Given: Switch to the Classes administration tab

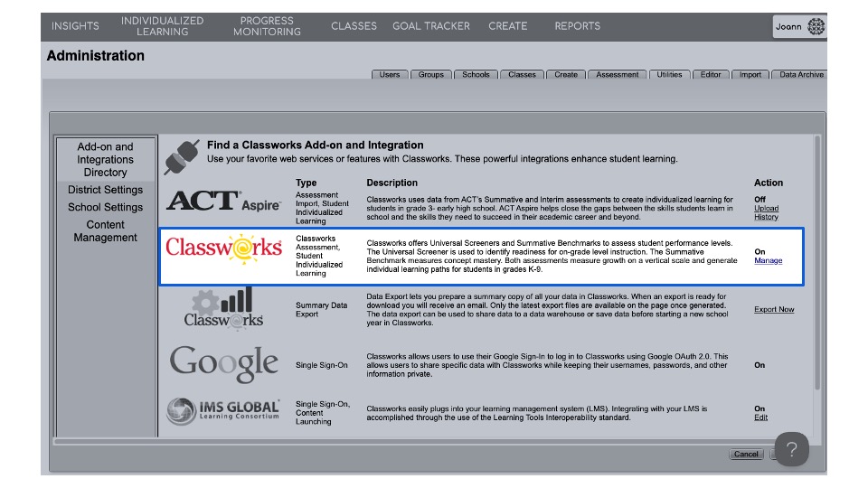Looking at the screenshot, I should click(x=522, y=75).
